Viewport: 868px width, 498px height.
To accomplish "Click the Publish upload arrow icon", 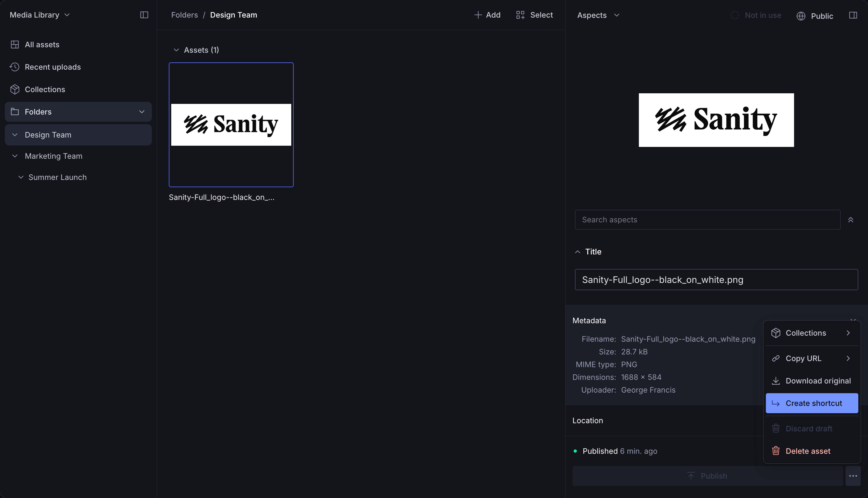I will (691, 476).
